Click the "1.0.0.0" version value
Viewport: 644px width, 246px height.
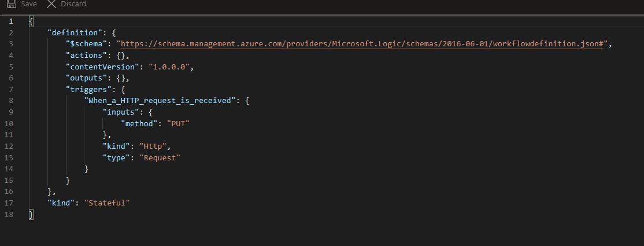(169, 67)
